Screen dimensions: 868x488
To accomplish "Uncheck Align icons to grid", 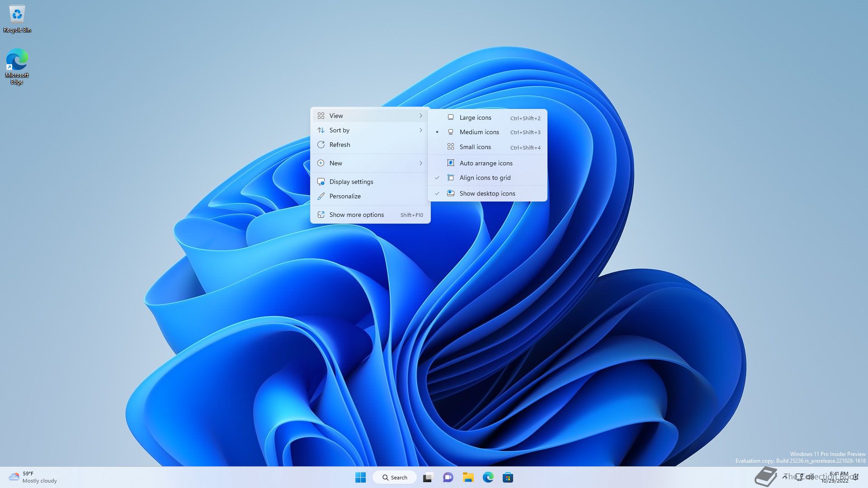I will pyautogui.click(x=485, y=178).
